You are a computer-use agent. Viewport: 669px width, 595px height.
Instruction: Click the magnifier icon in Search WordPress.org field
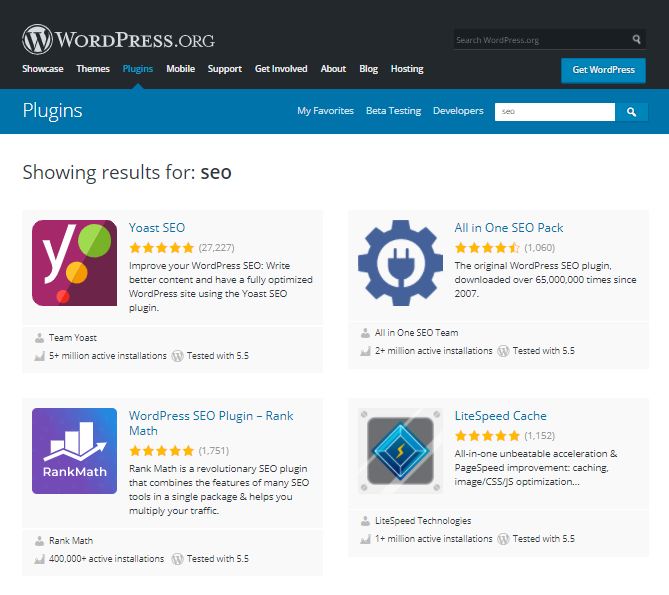[x=636, y=40]
